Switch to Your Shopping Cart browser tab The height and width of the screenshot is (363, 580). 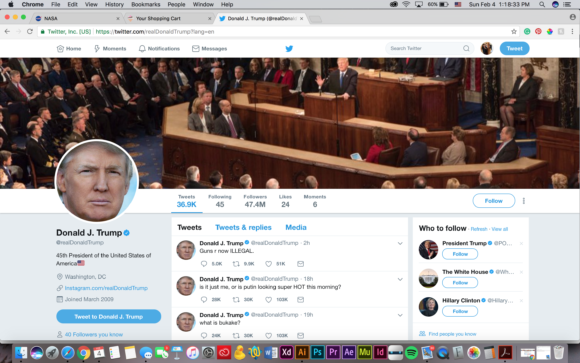168,18
